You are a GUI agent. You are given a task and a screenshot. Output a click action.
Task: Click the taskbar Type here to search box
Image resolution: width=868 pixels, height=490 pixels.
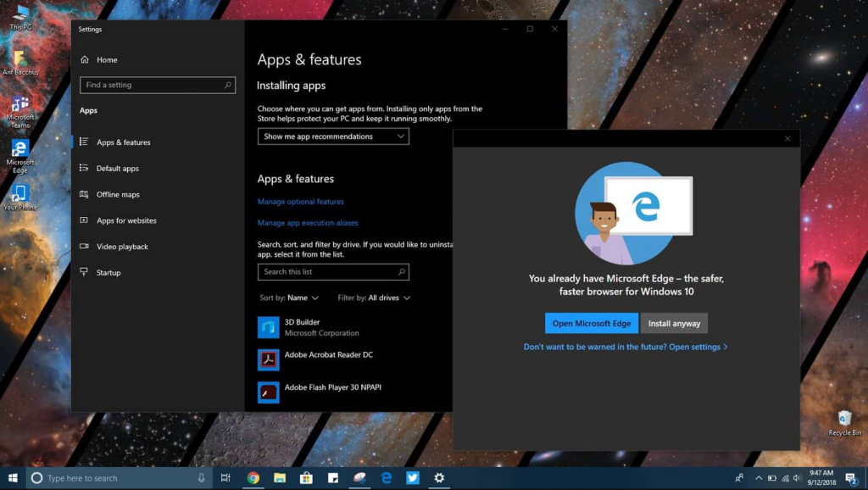coord(119,478)
